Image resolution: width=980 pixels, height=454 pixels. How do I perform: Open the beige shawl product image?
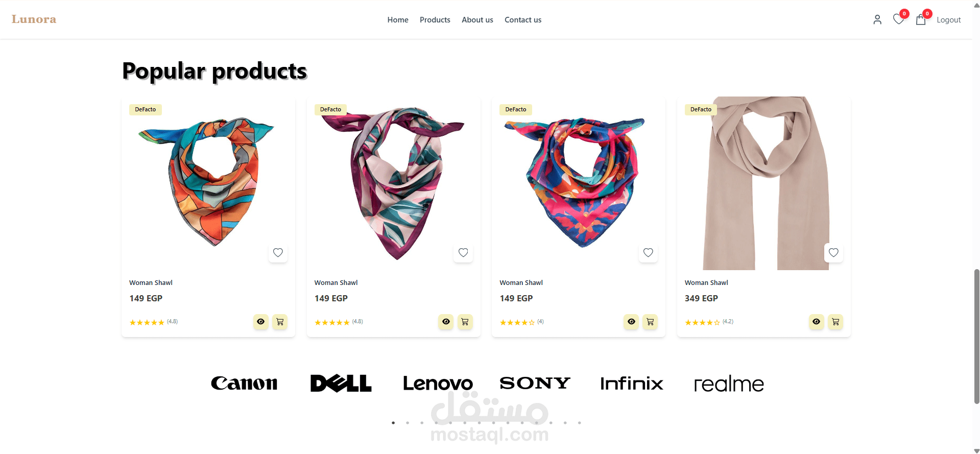coord(764,183)
